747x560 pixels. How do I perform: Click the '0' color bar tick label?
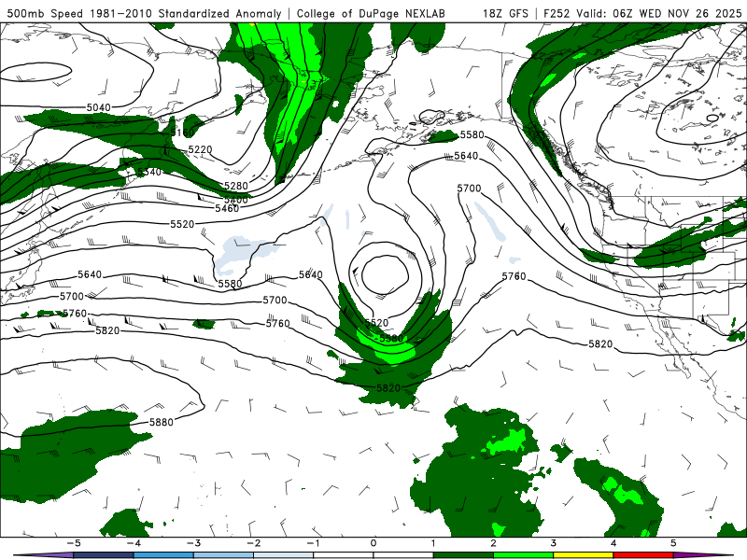tap(373, 543)
